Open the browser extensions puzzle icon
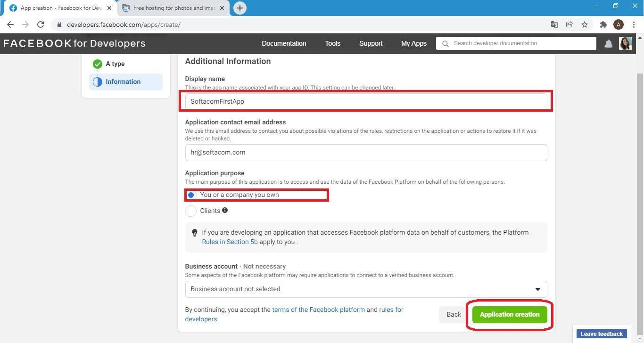The width and height of the screenshot is (644, 343). coord(603,24)
